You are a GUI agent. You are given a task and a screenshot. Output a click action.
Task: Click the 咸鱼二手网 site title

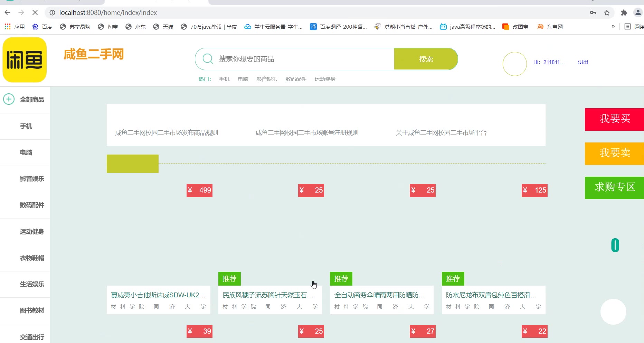[x=94, y=54]
